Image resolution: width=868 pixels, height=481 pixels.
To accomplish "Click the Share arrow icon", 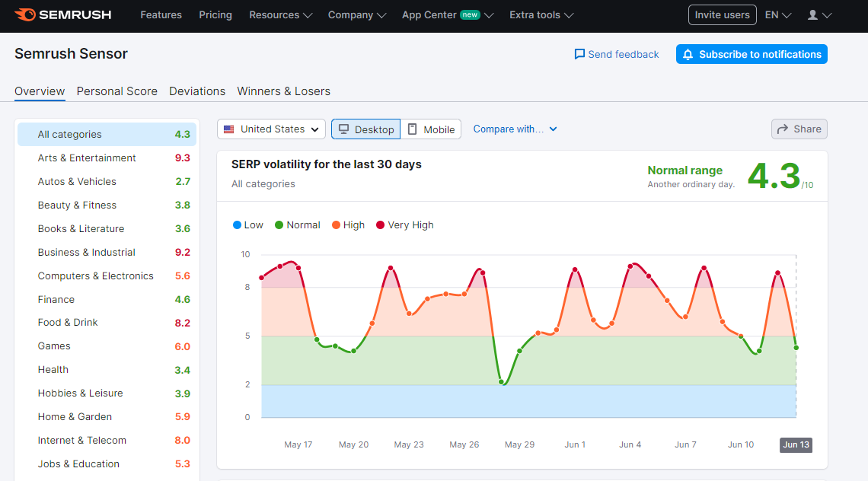I will click(782, 129).
